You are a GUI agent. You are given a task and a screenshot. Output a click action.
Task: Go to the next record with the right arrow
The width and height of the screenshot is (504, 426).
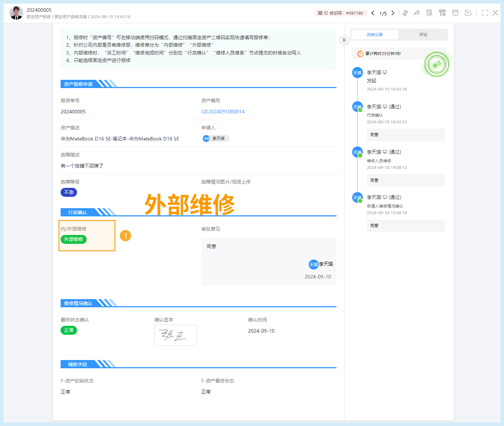(392, 13)
